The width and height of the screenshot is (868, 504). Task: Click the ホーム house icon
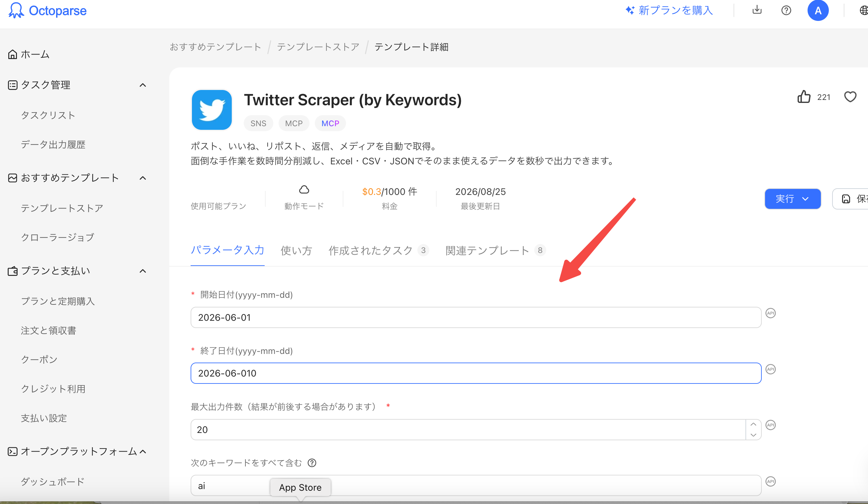(x=12, y=54)
